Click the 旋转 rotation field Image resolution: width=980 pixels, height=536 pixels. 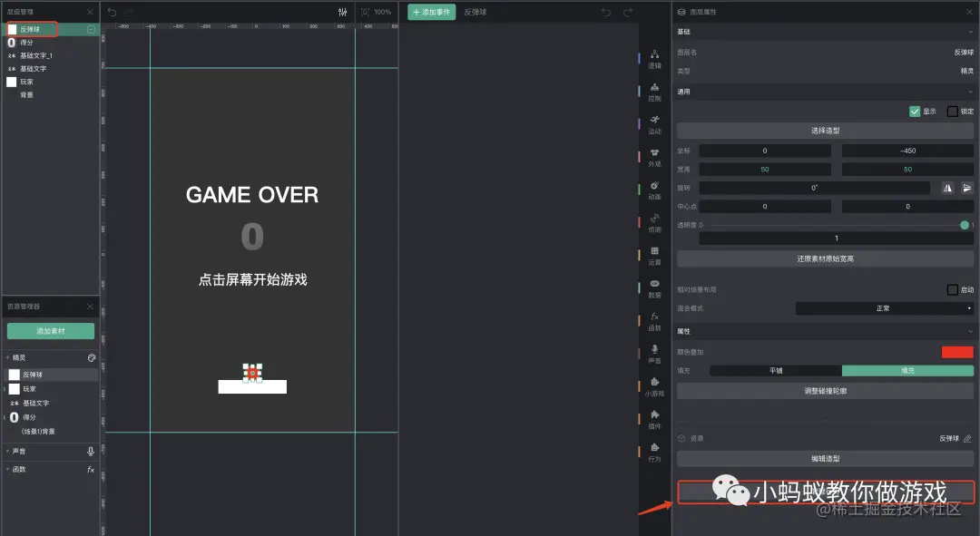click(x=814, y=188)
